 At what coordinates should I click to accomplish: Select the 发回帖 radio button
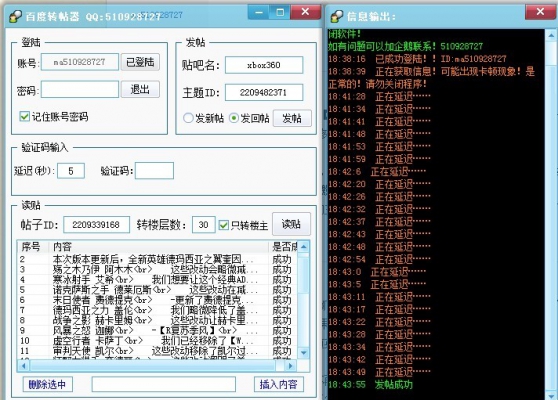234,118
